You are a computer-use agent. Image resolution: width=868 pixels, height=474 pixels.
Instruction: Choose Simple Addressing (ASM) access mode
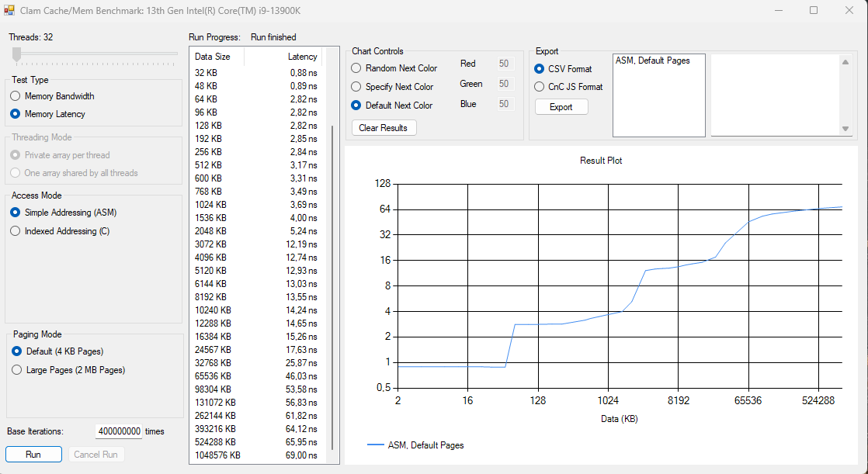[64, 213]
